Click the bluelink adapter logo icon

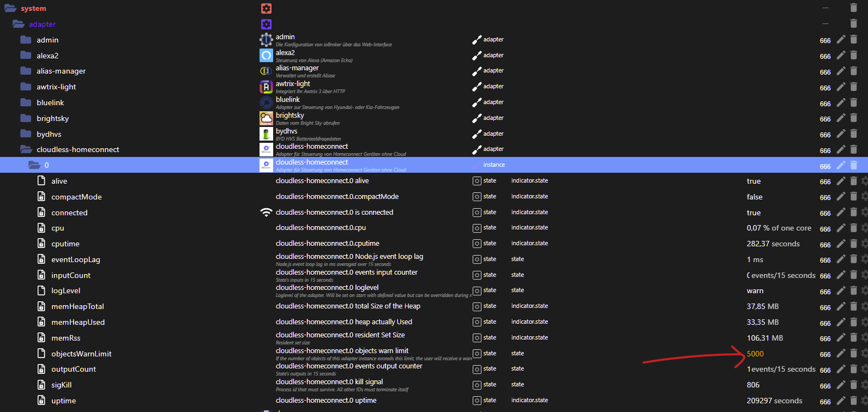pyautogui.click(x=266, y=102)
